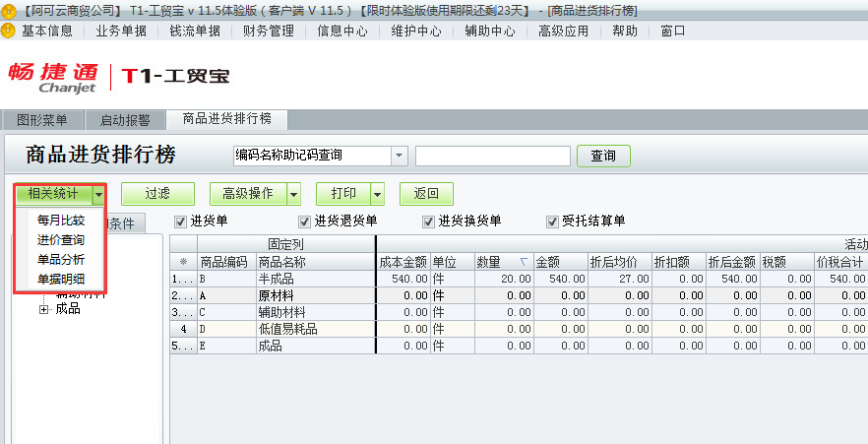Open the 钱流单据 menu
Viewport: 868px width, 444px height.
coord(195,31)
